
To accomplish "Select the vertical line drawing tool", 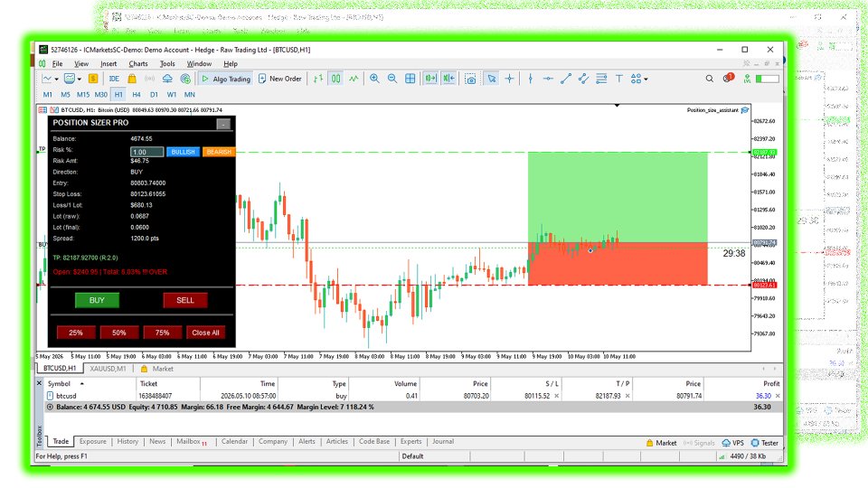I will pos(531,79).
